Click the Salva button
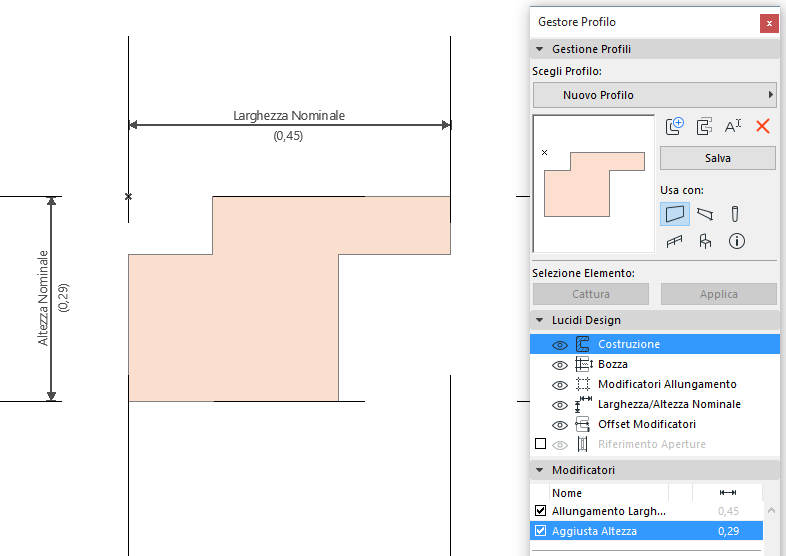The image size is (786, 556). 717,158
